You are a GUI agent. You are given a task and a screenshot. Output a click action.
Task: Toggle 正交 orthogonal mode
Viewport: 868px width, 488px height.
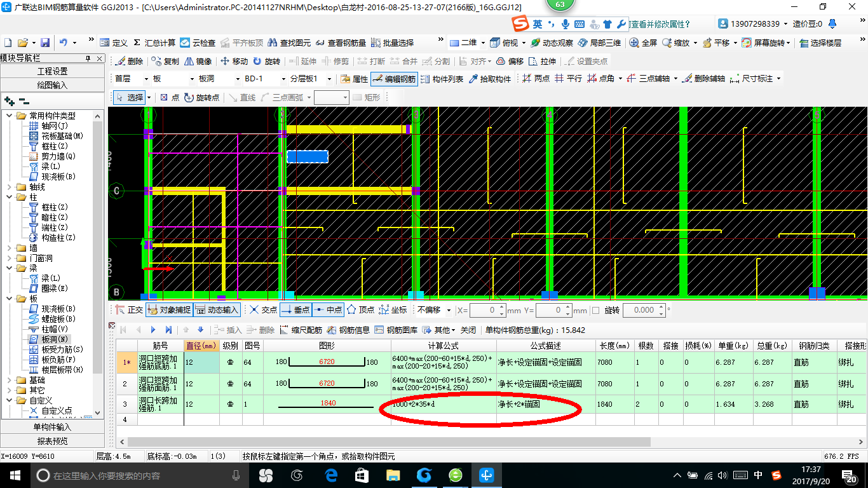(130, 310)
